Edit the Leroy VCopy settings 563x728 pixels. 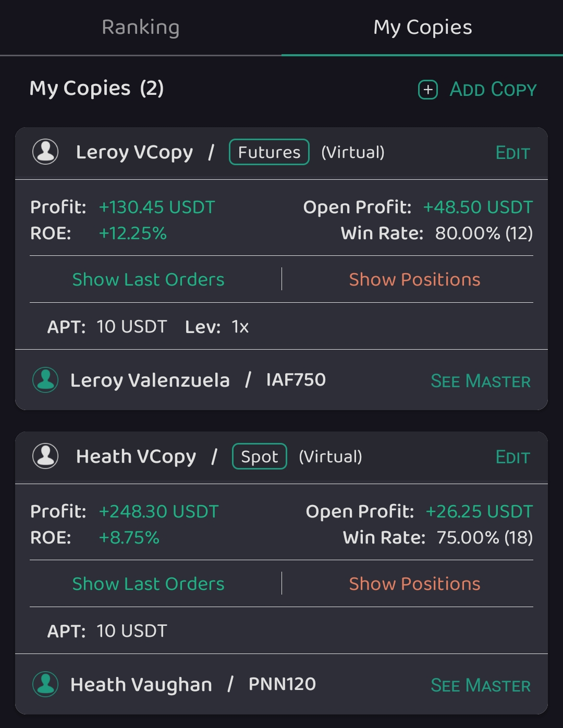tap(512, 153)
